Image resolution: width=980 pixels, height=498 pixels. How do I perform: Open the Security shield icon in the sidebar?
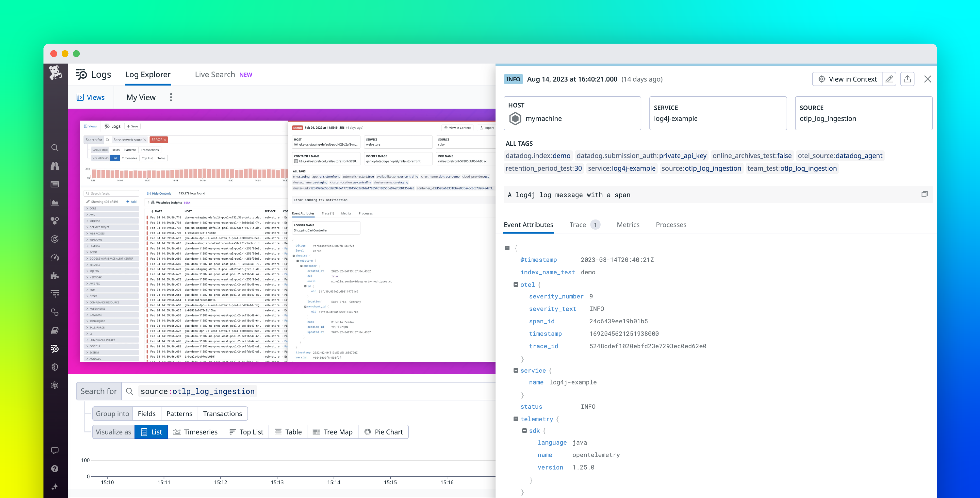pyautogui.click(x=54, y=367)
